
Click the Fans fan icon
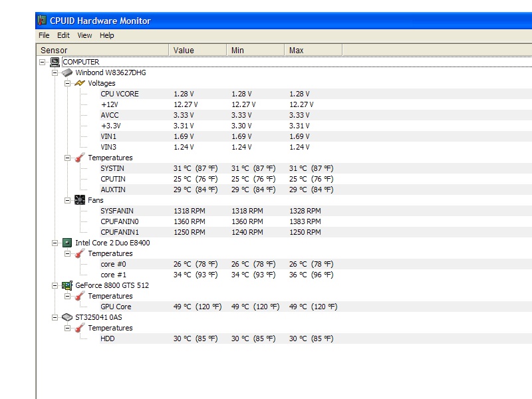pyautogui.click(x=80, y=200)
